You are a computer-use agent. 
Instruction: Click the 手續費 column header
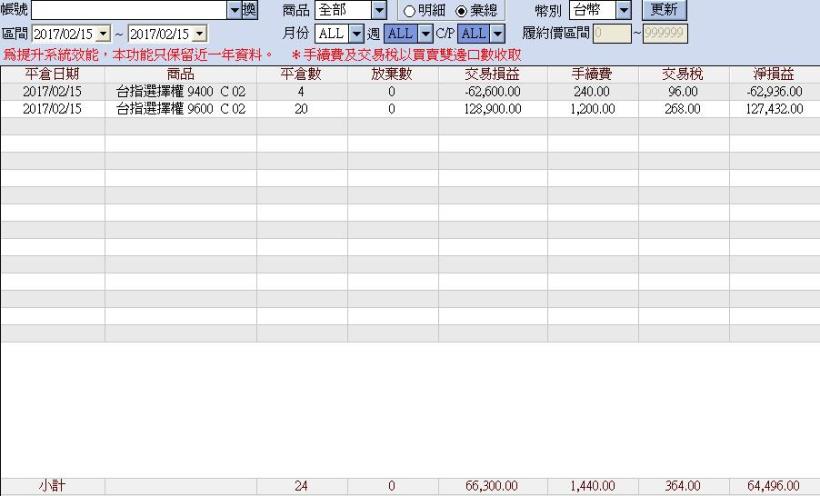pyautogui.click(x=592, y=74)
